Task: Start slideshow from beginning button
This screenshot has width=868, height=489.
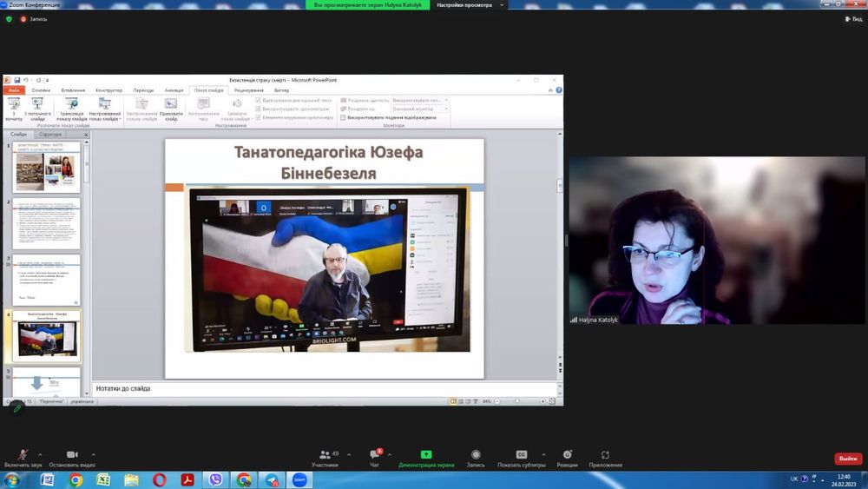Action: [x=14, y=107]
